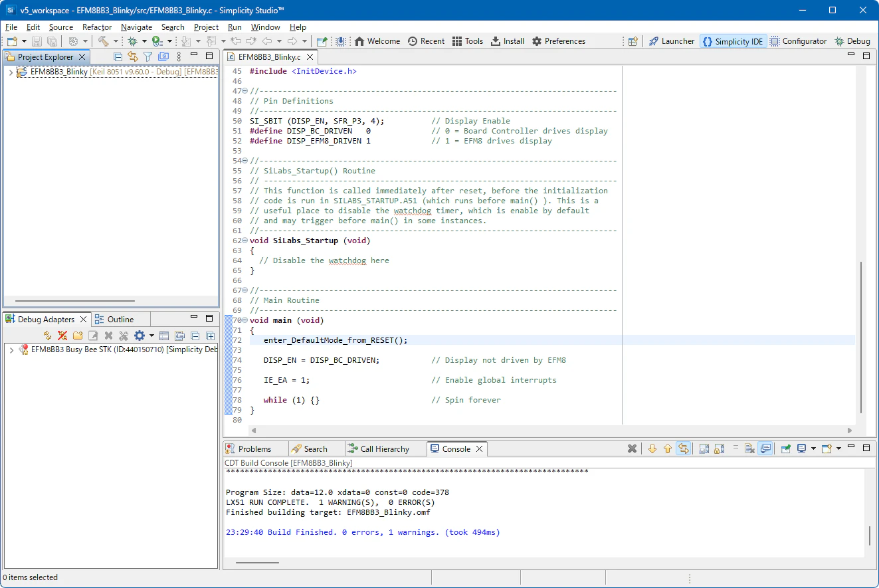Open the Window menu
The height and width of the screenshot is (588, 879).
265,27
